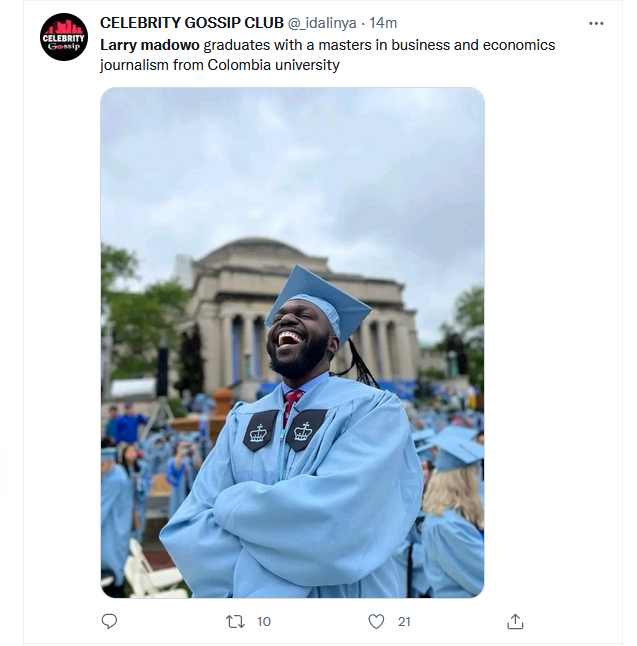The height and width of the screenshot is (646, 637).
Task: Open the 14m timestamp permalink
Action: (x=383, y=23)
